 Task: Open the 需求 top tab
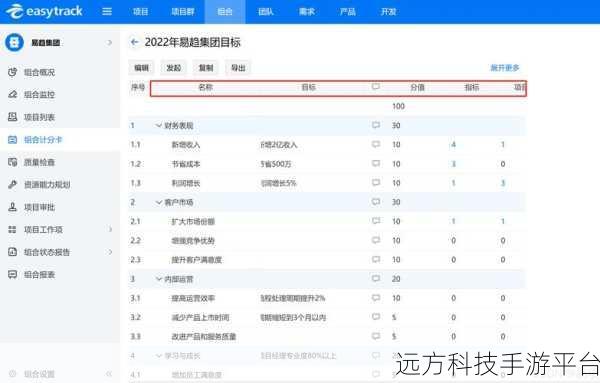pyautogui.click(x=307, y=11)
